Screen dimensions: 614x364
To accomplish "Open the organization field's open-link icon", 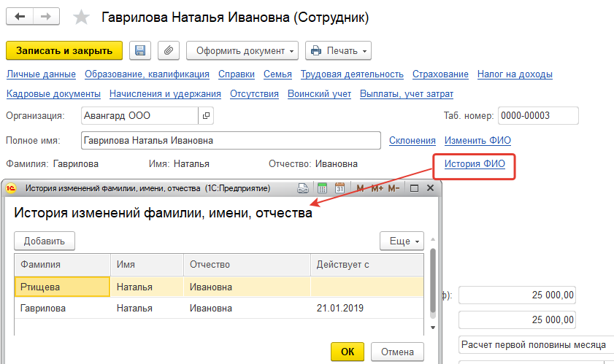I will point(206,115).
